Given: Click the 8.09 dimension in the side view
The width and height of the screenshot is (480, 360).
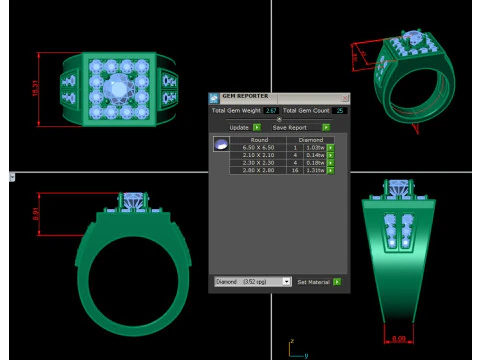Looking at the screenshot, I should point(399,339).
